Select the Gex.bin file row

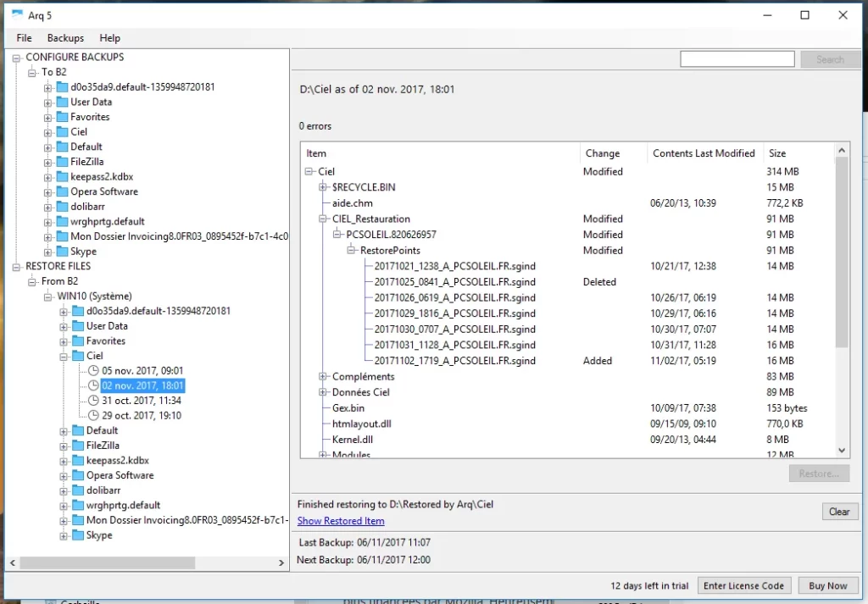(348, 407)
